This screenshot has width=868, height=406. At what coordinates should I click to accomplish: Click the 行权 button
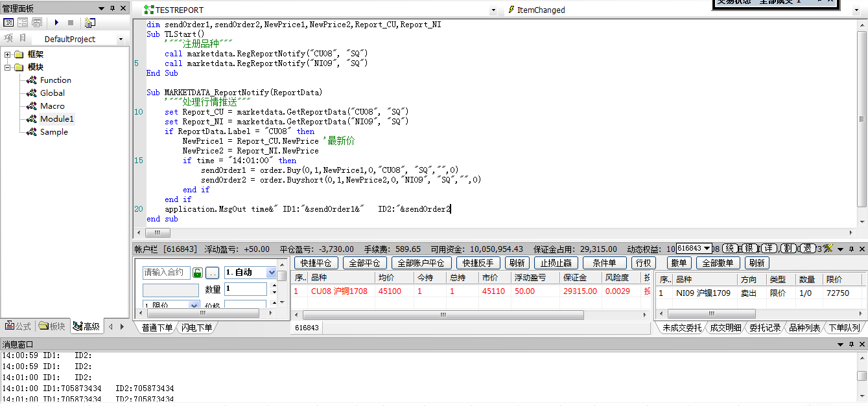tap(643, 263)
